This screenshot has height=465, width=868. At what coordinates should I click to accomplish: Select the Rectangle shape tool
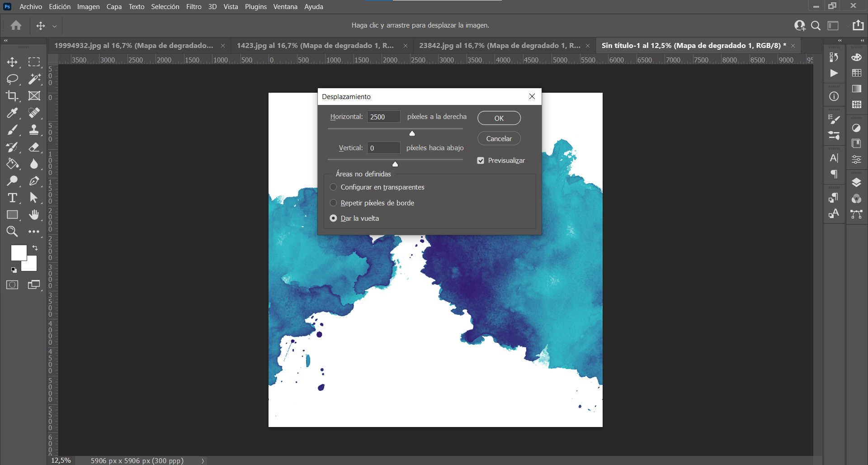click(12, 215)
